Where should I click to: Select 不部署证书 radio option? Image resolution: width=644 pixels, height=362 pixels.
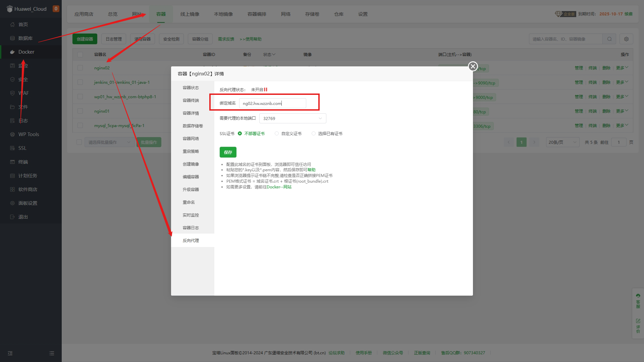(x=240, y=133)
